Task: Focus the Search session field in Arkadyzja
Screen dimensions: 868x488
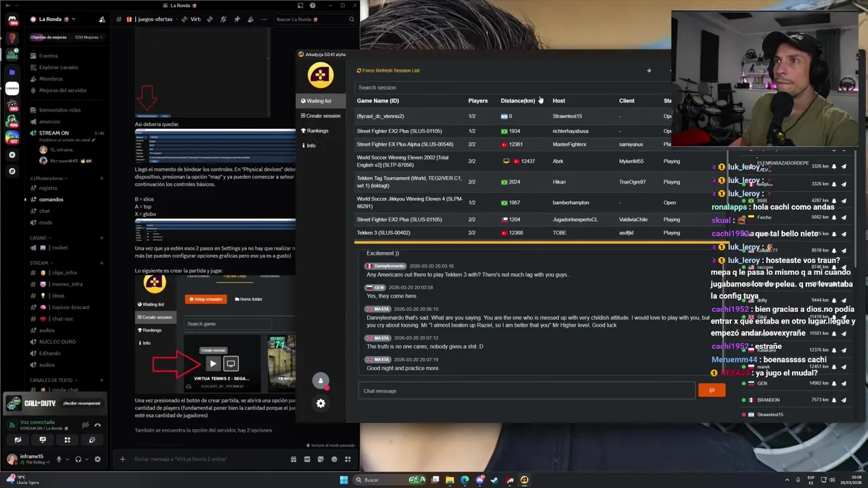Action: coord(512,87)
